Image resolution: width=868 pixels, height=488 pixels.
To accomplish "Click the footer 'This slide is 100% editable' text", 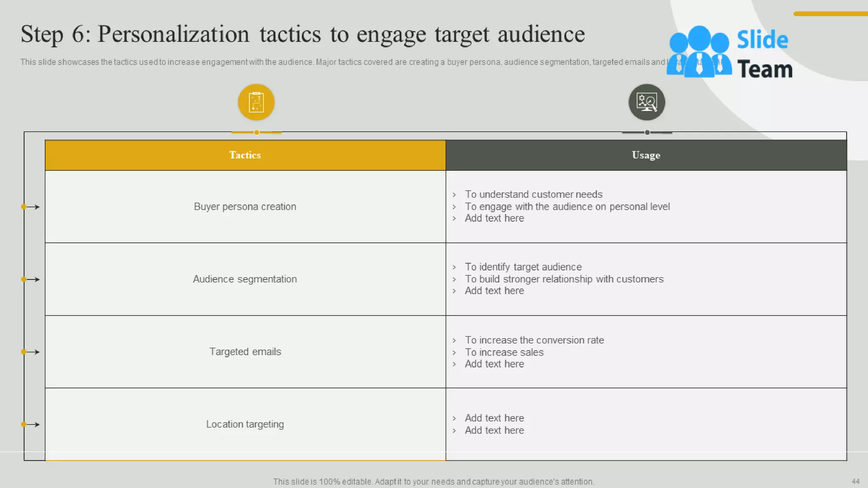I will pyautogui.click(x=434, y=482).
